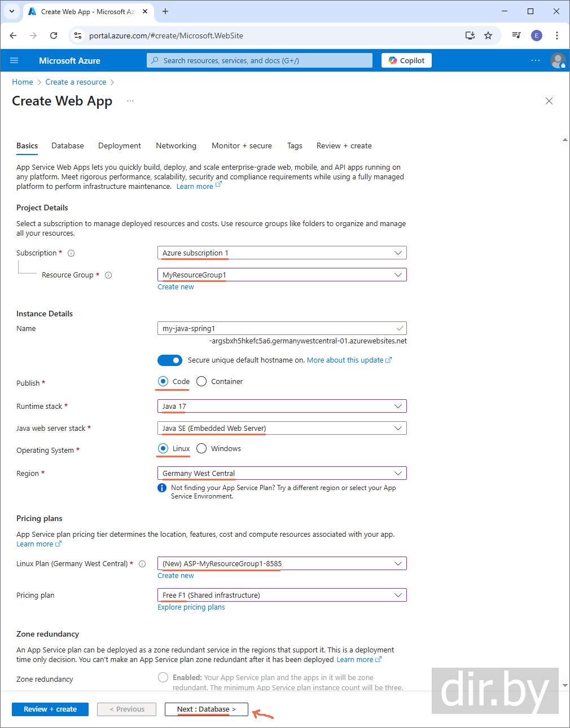
Task: Expand the Runtime stack dropdown
Action: tap(282, 406)
